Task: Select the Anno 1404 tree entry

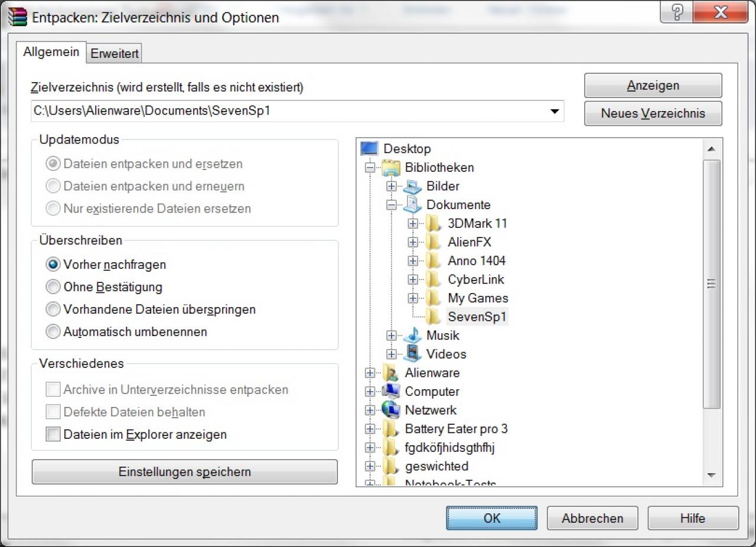Action: (477, 261)
